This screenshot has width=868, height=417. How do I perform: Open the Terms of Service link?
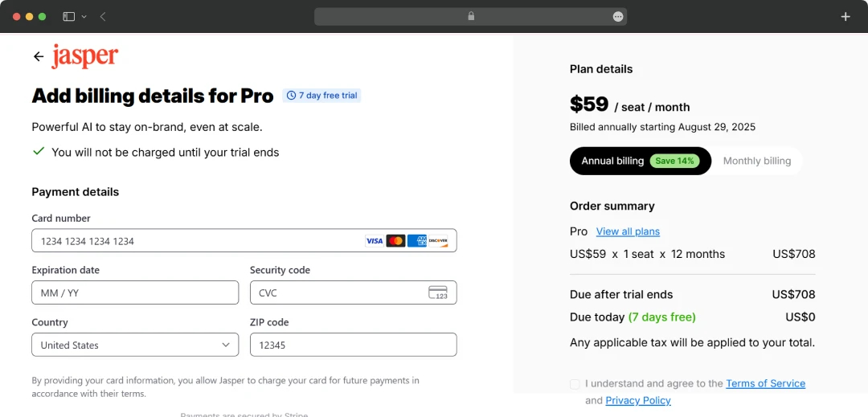pos(765,383)
